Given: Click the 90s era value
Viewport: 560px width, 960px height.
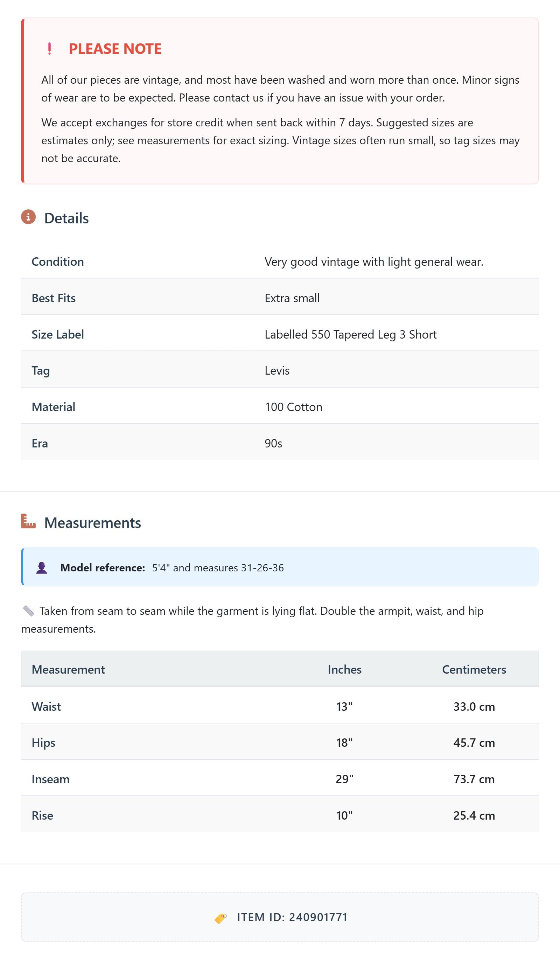Looking at the screenshot, I should [x=273, y=444].
